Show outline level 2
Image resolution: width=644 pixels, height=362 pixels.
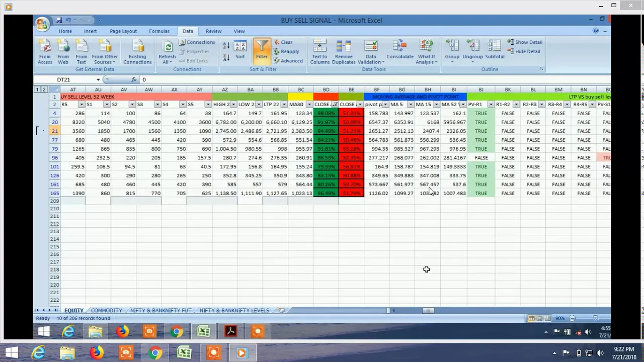click(x=44, y=89)
